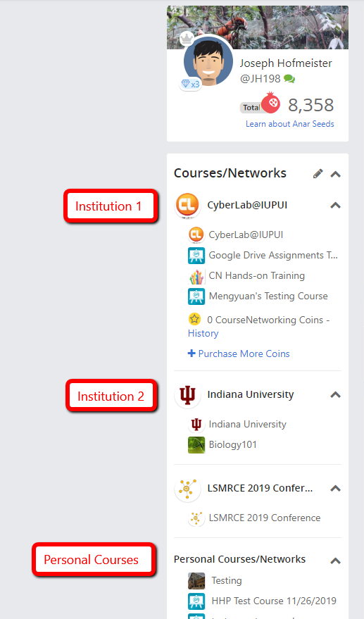Collapse the Personal Courses/Networks section
The width and height of the screenshot is (364, 619).
pyautogui.click(x=336, y=561)
